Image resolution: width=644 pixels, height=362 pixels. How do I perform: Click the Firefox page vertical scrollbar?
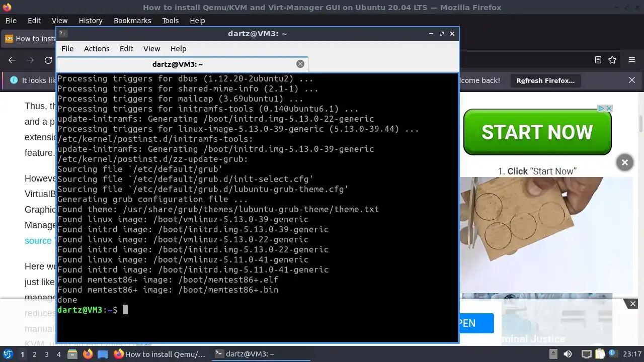point(641,123)
